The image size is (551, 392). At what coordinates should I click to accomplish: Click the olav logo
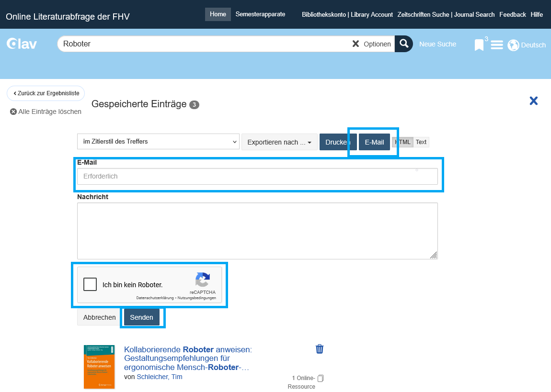point(22,44)
